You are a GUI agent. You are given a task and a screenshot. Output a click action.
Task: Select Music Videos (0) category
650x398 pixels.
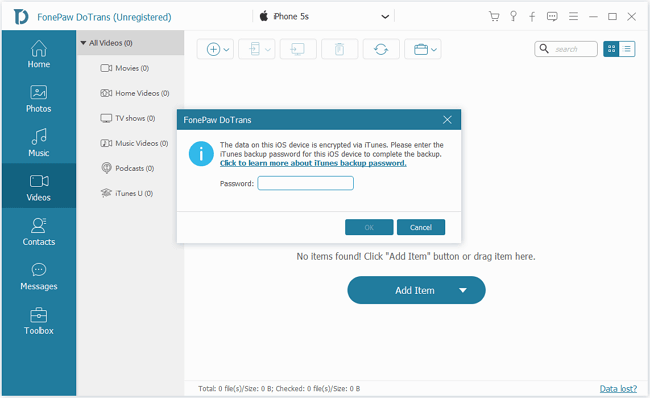click(x=134, y=143)
